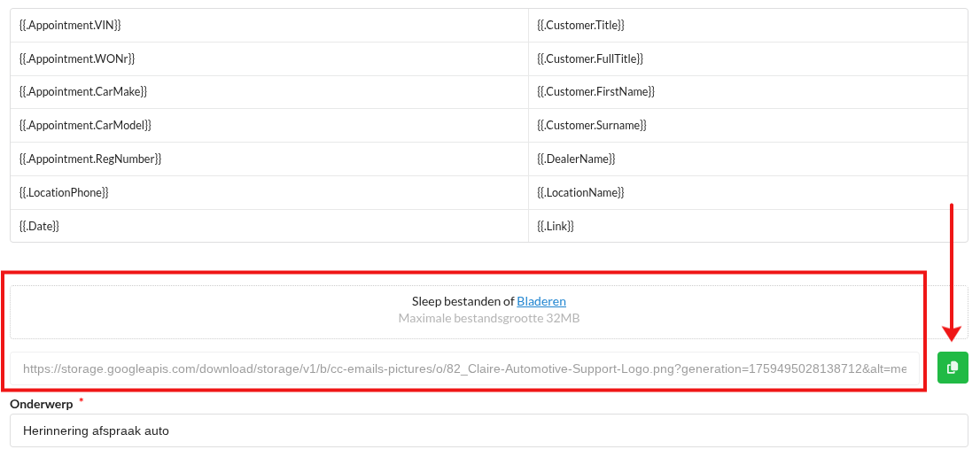
Task: Select the {{.Customer.FullTitle}} placeholder
Action: click(x=589, y=58)
